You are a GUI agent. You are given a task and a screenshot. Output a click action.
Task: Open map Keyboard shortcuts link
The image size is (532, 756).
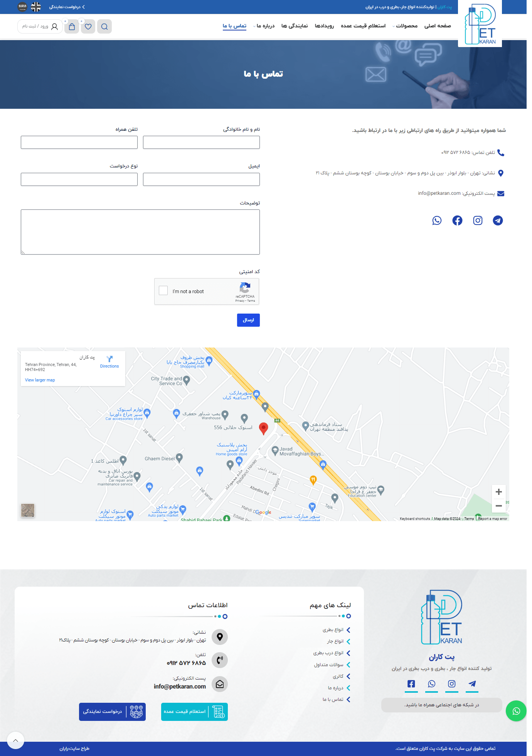point(415,519)
